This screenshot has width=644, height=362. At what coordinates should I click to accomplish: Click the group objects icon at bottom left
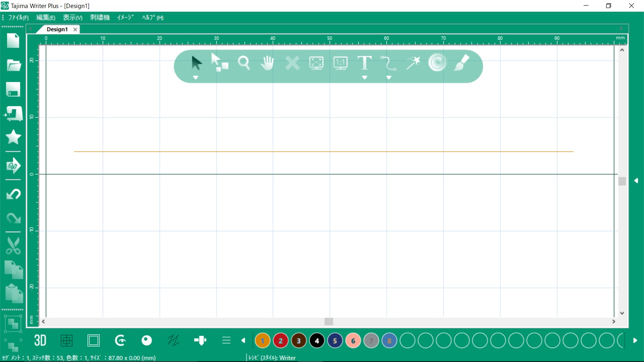point(13,323)
